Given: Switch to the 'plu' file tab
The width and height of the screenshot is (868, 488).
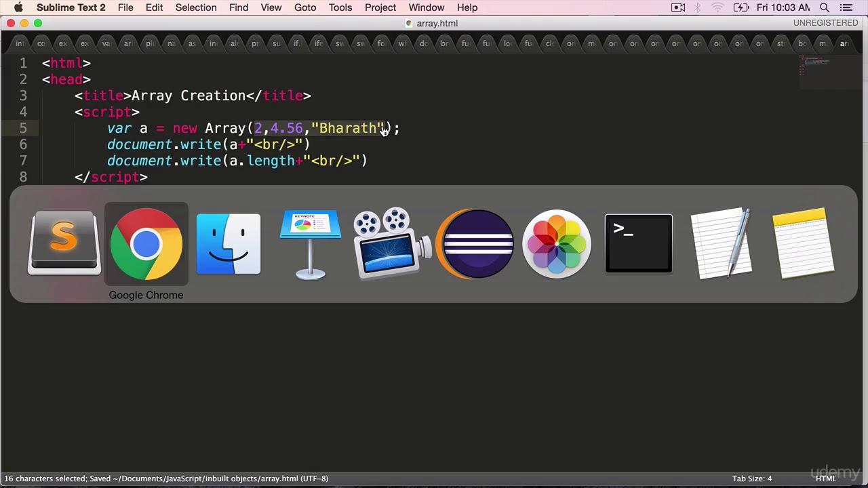Looking at the screenshot, I should pos(149,43).
